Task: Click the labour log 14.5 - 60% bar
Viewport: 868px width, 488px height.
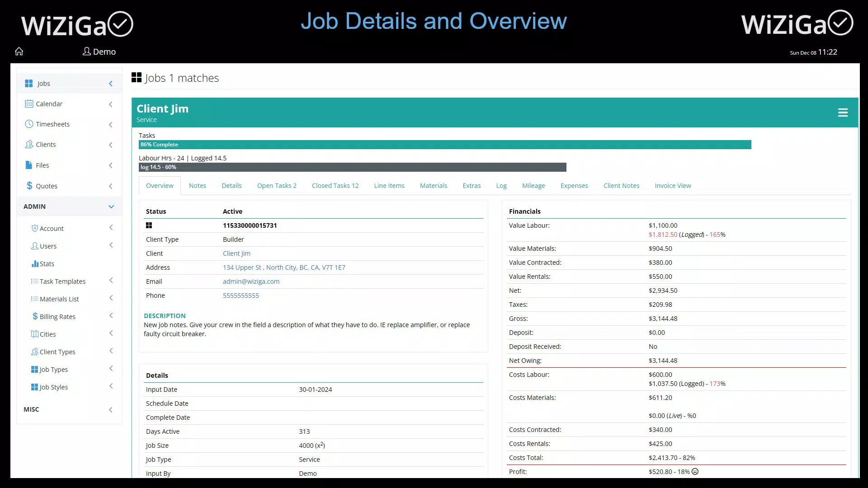Action: coord(353,167)
